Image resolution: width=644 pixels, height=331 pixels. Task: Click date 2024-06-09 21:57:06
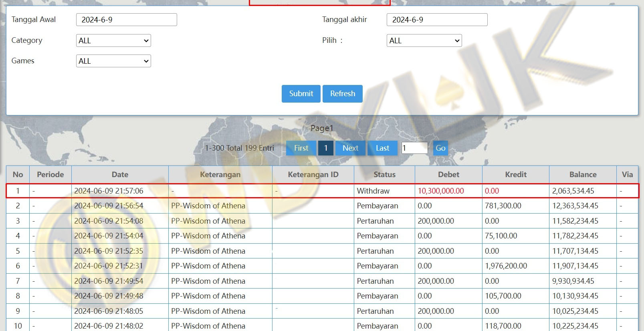click(x=109, y=191)
